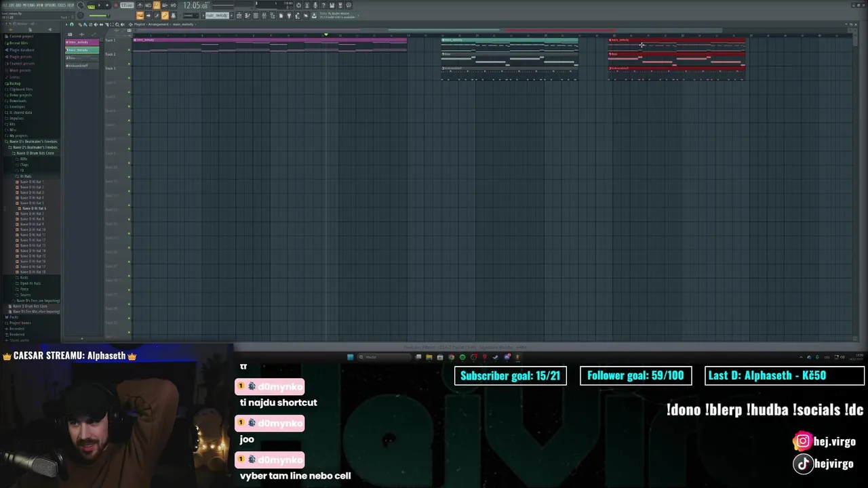868x488 pixels.
Task: Click the playhead marker on the timeline
Action: (x=325, y=35)
